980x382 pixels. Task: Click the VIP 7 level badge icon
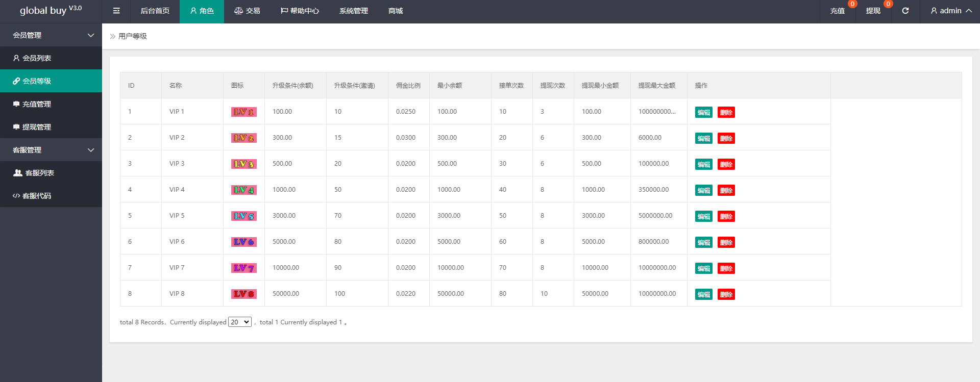[244, 268]
